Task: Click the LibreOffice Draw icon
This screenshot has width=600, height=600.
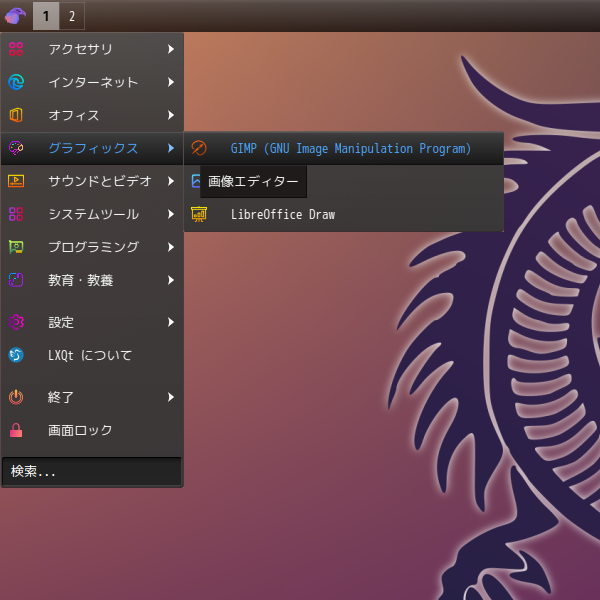Action: pyautogui.click(x=199, y=214)
